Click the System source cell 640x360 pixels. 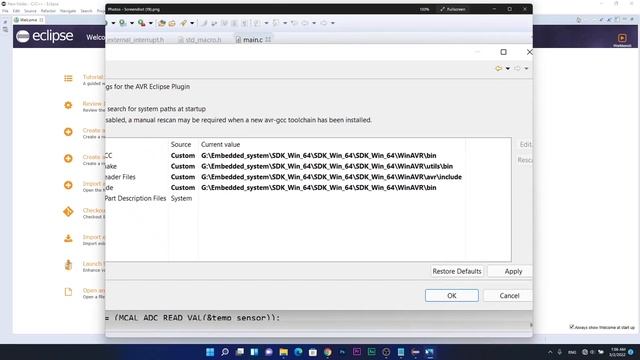click(181, 198)
